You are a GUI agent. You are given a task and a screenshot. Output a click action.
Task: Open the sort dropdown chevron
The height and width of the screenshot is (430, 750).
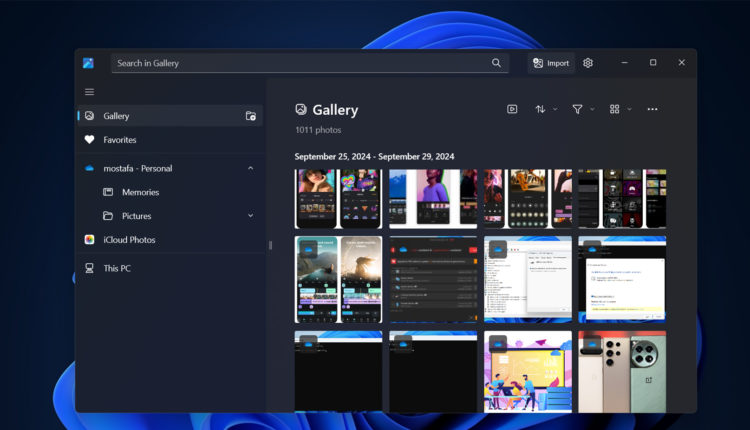pos(555,110)
